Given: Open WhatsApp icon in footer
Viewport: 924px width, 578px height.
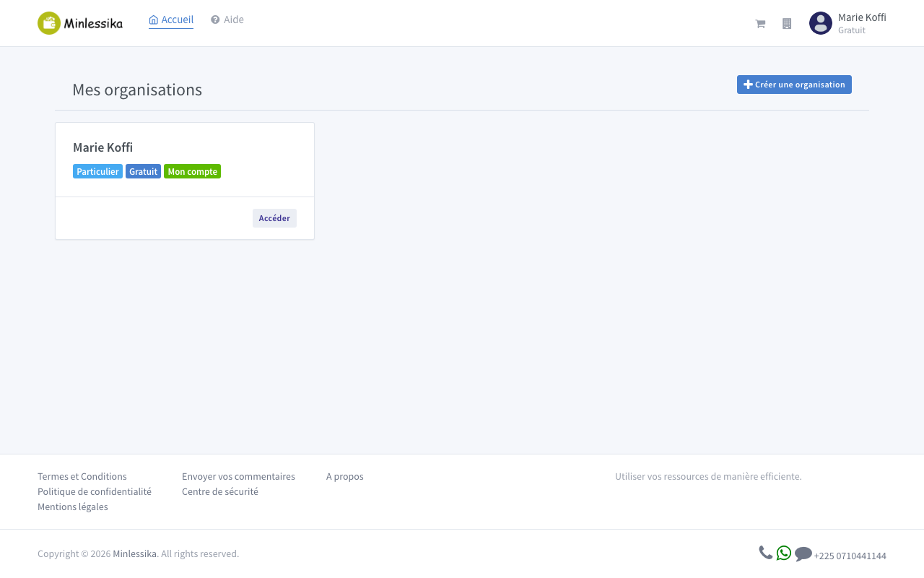Looking at the screenshot, I should coord(784,553).
